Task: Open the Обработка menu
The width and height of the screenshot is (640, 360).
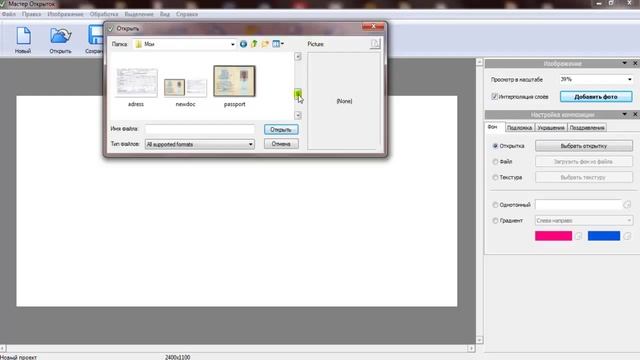Action: pos(104,14)
